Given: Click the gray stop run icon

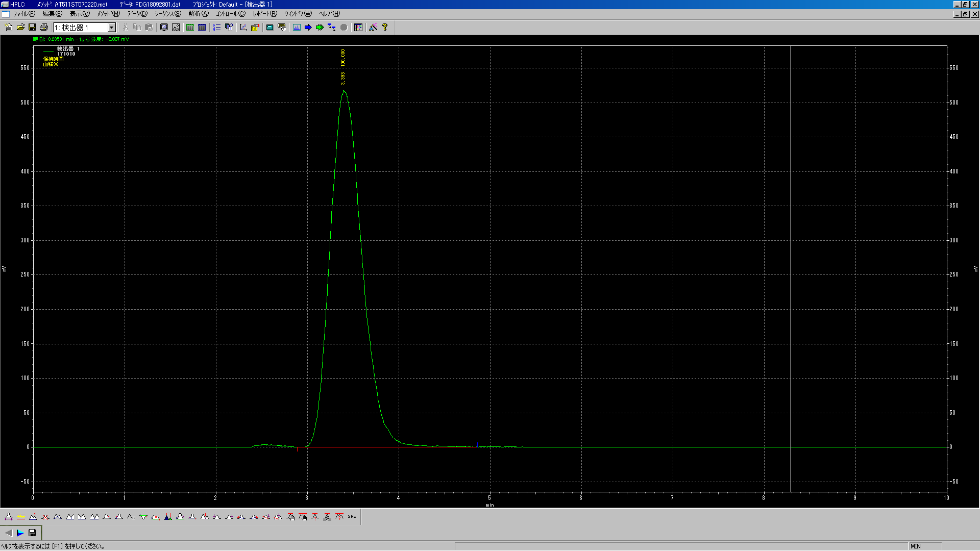Looking at the screenshot, I should pos(344,28).
